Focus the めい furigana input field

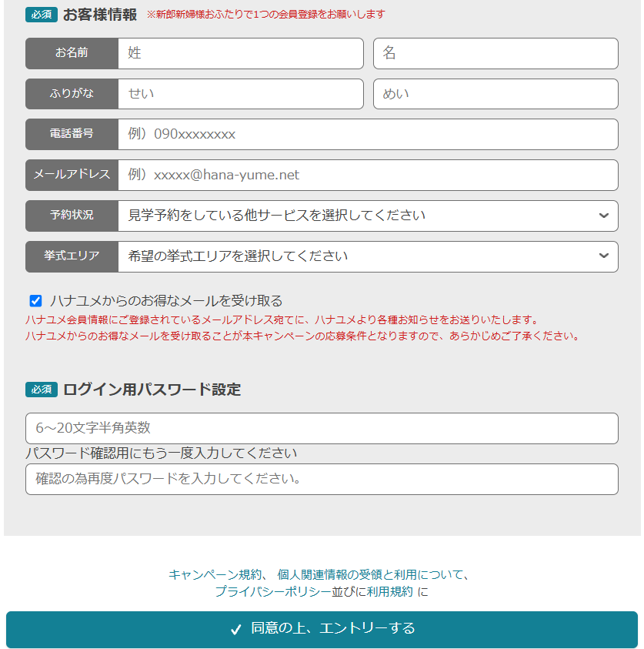(x=496, y=94)
